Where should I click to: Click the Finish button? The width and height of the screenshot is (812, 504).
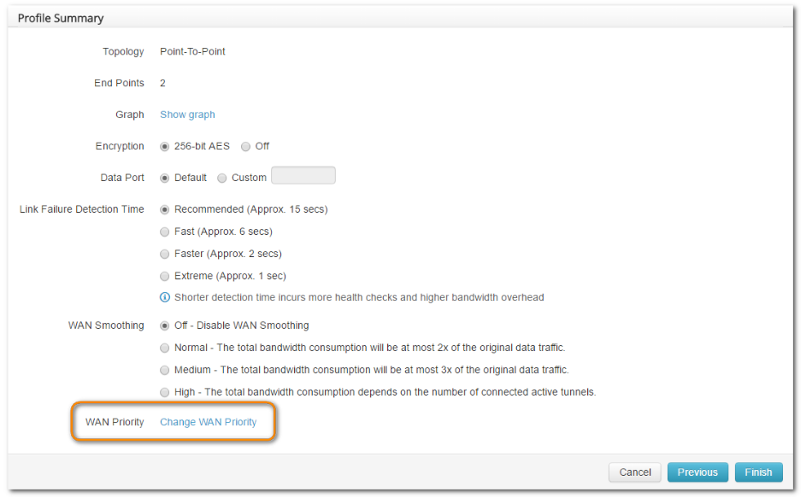click(758, 472)
